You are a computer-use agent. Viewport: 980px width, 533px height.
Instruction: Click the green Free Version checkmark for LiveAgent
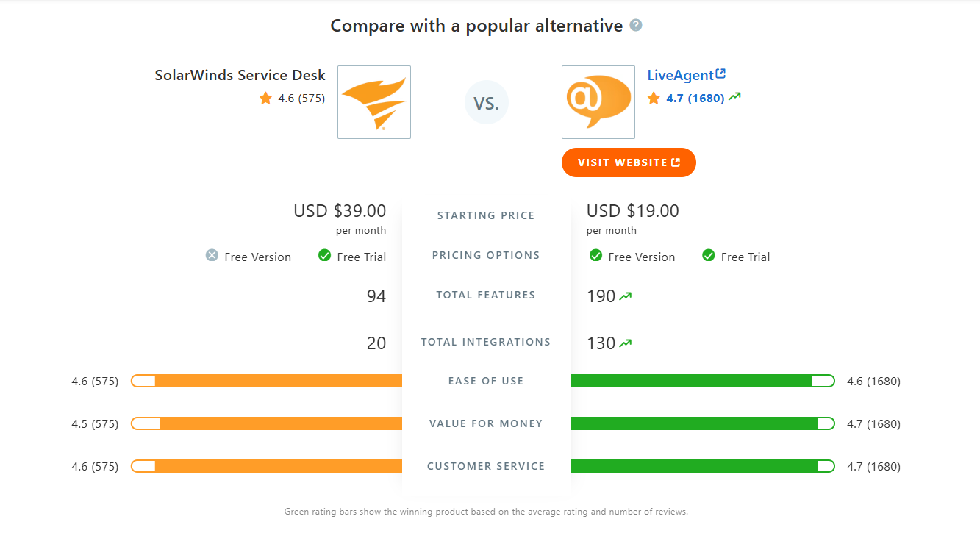pos(595,256)
